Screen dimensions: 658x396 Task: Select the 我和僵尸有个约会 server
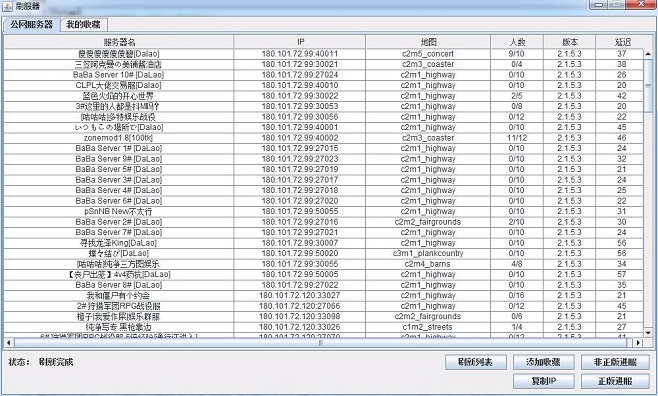click(x=119, y=295)
